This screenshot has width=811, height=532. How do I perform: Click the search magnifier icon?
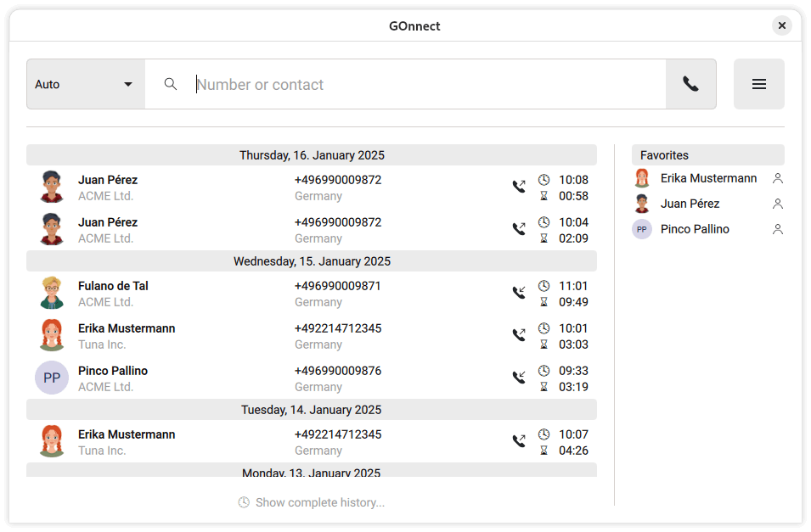coord(170,83)
